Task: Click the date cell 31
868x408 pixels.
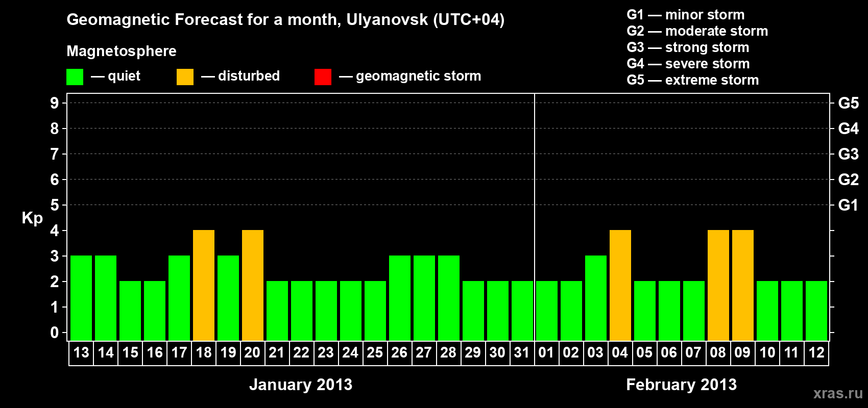Action: [x=522, y=353]
